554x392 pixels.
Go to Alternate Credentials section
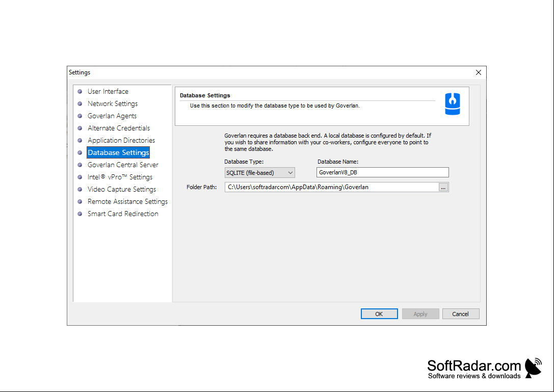pyautogui.click(x=119, y=128)
